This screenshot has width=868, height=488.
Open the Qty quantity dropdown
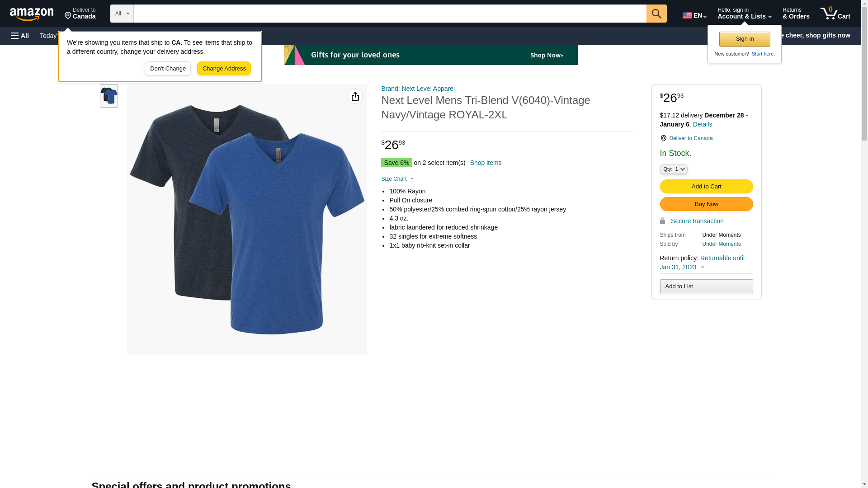pyautogui.click(x=673, y=169)
